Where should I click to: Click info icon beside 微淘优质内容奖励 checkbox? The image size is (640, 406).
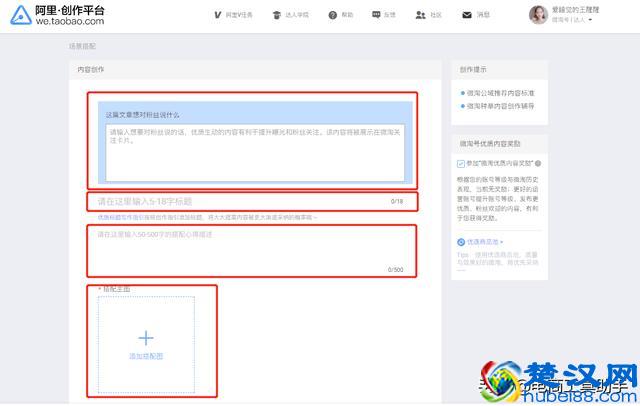tap(538, 163)
